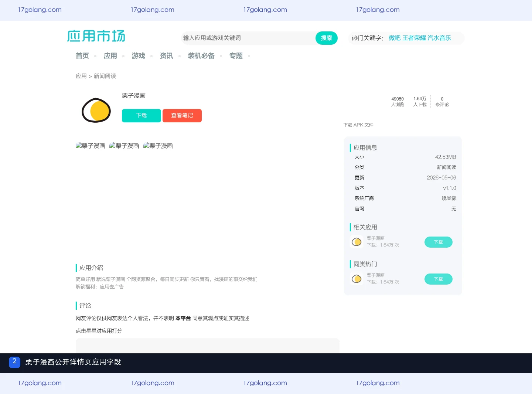Click the 49050 人浏览 view counter
Screen dimensions: 532x394
click(x=398, y=102)
